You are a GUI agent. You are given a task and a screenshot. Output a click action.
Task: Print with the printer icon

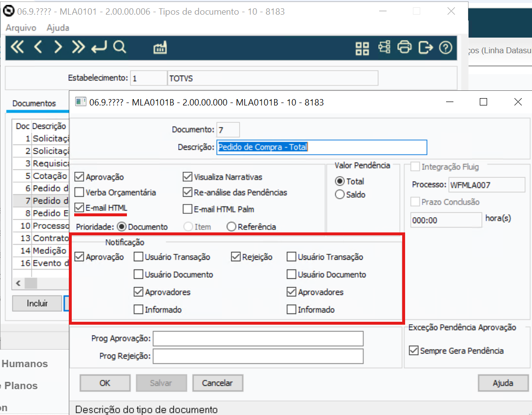404,47
